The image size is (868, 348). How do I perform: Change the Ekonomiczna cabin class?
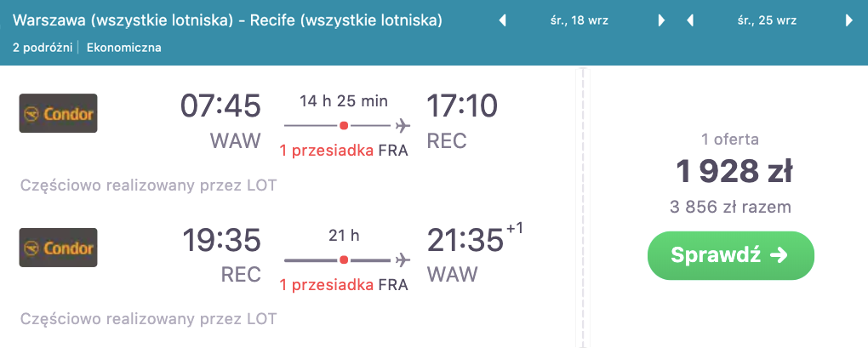(124, 48)
